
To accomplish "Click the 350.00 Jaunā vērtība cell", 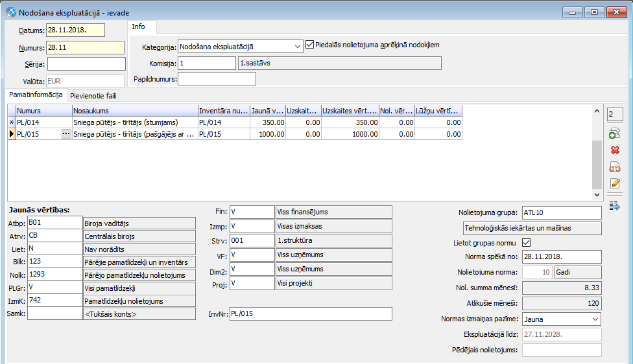I will point(268,122).
